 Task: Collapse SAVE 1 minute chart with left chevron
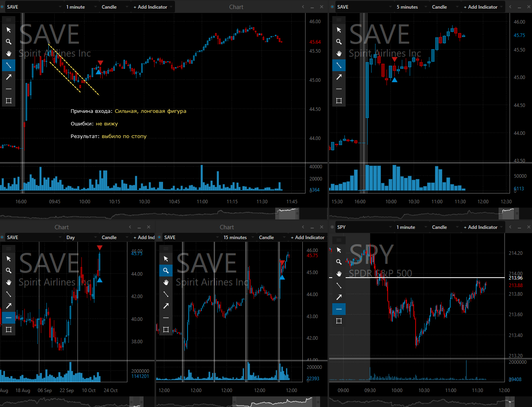[x=303, y=7]
